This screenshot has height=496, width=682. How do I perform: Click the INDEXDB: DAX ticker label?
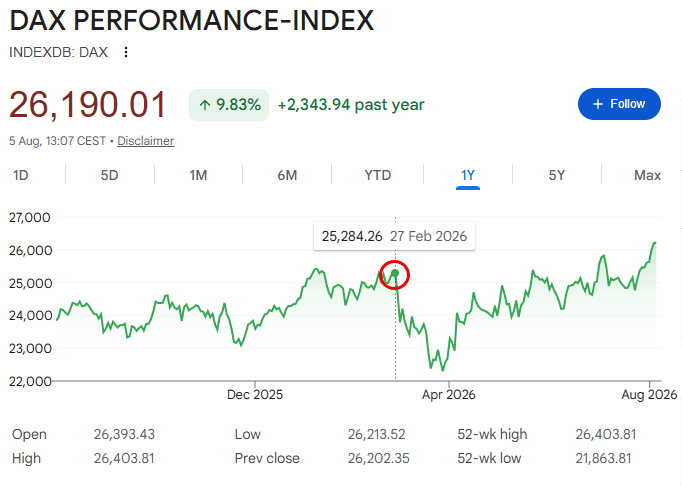58,52
